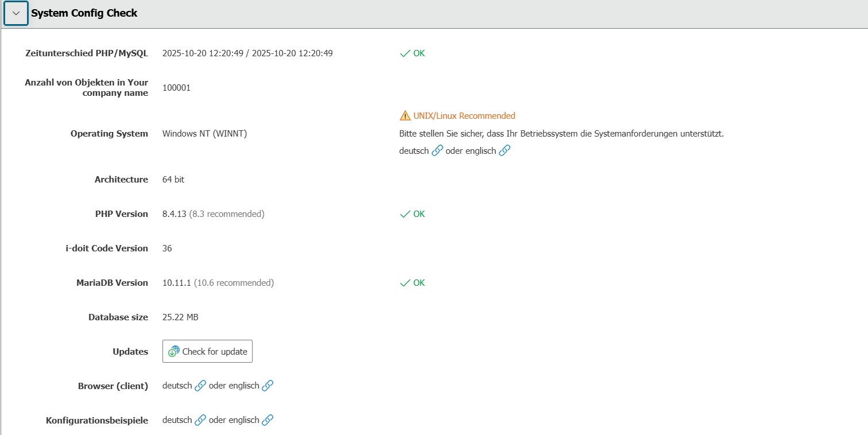
Task: Click the object count value 100001
Action: 176,88
